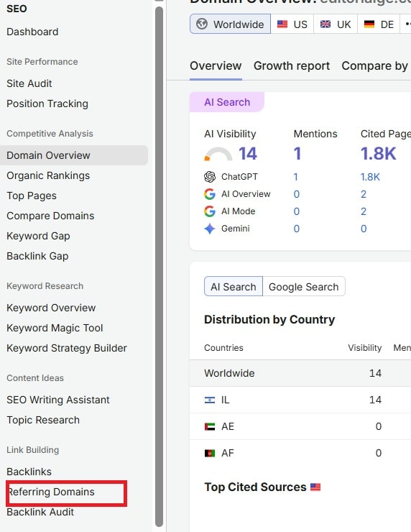Click UK flag icon
Image resolution: width=411 pixels, height=532 pixels.
tap(325, 24)
